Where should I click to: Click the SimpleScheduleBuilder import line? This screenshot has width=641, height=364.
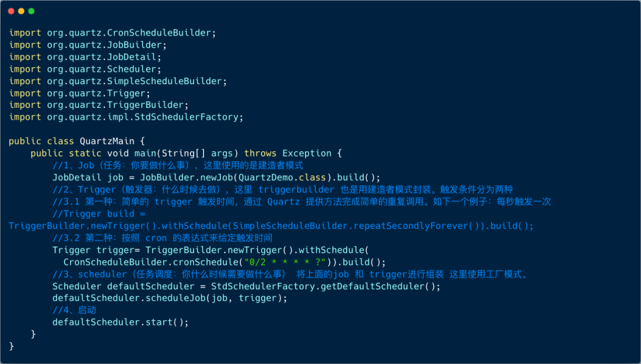(x=118, y=81)
